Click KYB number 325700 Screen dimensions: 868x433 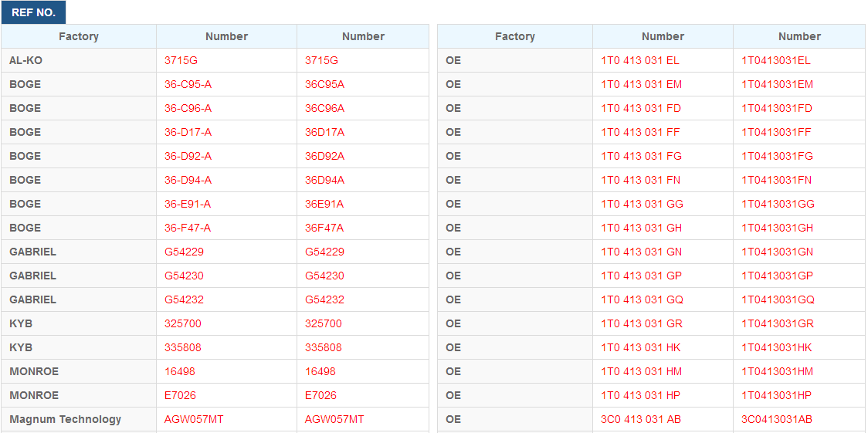coord(183,323)
